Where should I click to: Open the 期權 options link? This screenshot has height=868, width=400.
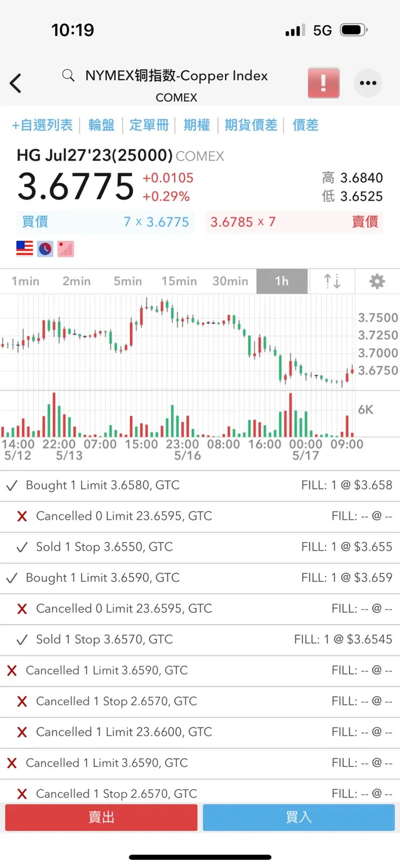pyautogui.click(x=196, y=125)
